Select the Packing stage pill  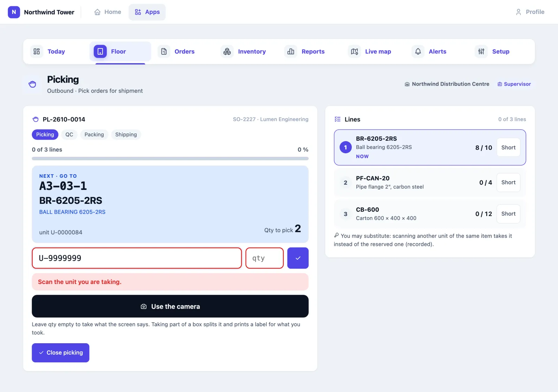coord(94,134)
